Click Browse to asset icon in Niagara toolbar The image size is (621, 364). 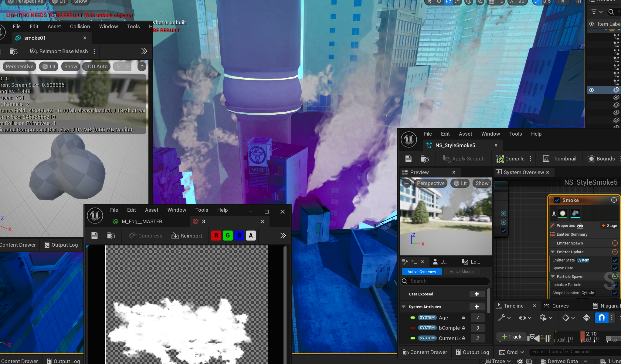pos(425,159)
